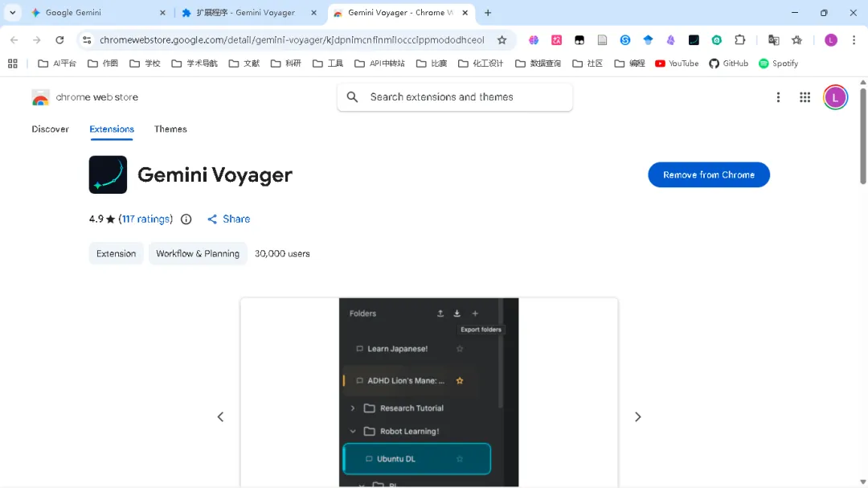
Task: Open the 工具 bookmark folder
Action: click(328, 64)
